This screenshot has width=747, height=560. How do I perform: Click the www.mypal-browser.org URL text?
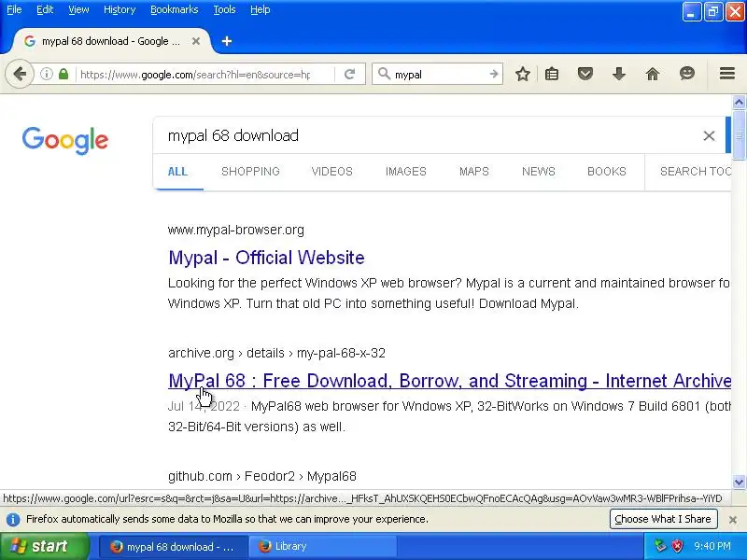[x=236, y=230]
